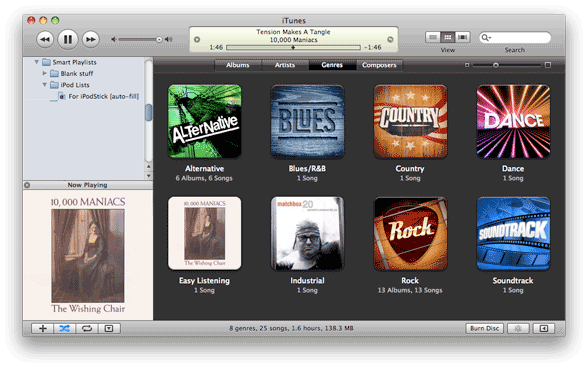Image resolution: width=588 pixels, height=368 pixels.
Task: Switch to list view
Action: 433,37
